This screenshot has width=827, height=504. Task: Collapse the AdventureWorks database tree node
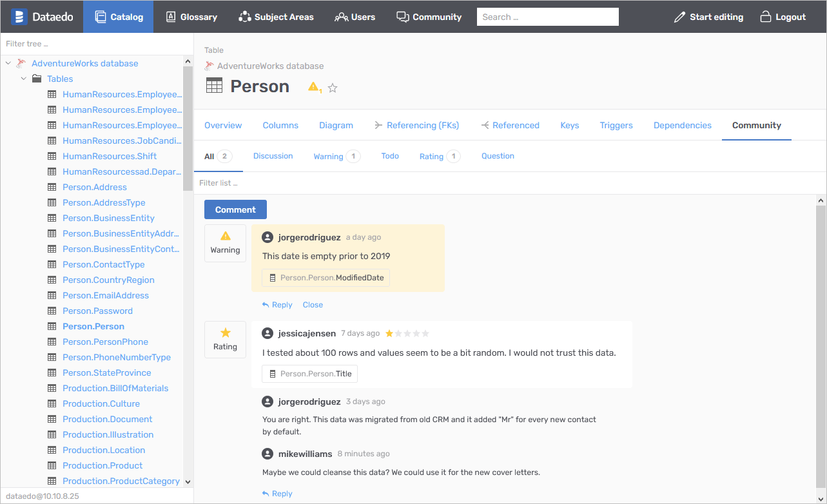(x=8, y=63)
